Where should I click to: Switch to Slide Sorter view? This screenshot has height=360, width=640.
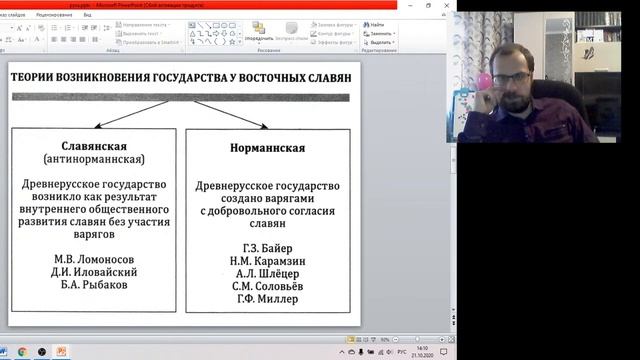coord(358,340)
